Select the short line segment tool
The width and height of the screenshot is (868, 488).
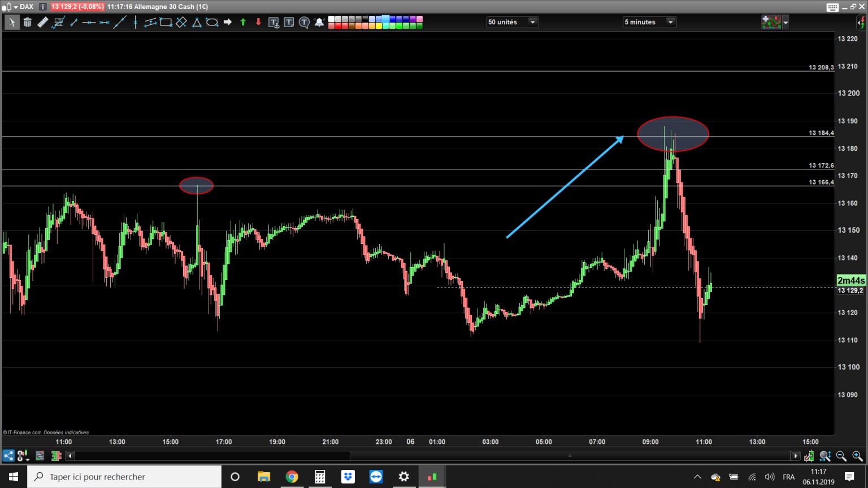73,22
